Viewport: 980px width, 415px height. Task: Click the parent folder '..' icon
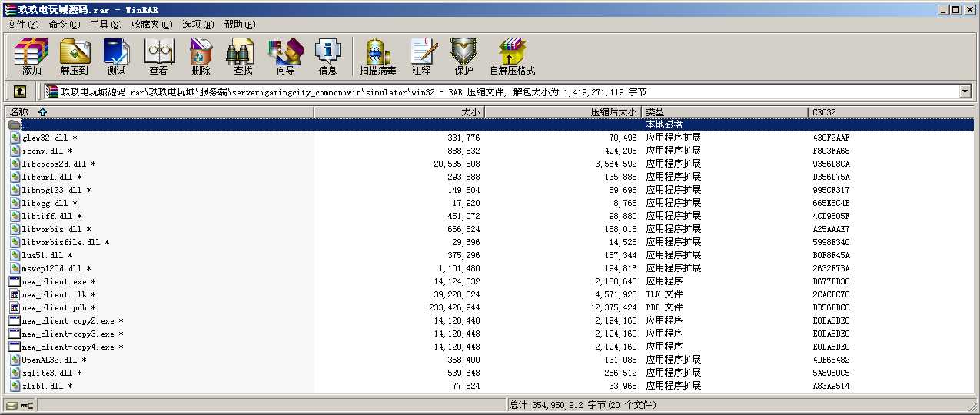[x=15, y=124]
